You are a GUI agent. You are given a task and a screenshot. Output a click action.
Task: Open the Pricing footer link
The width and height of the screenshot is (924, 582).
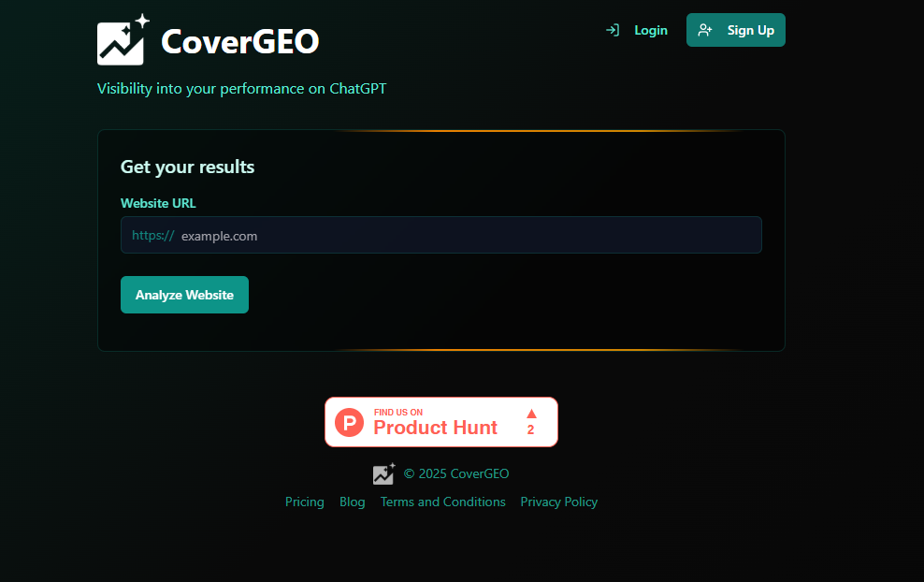point(305,502)
